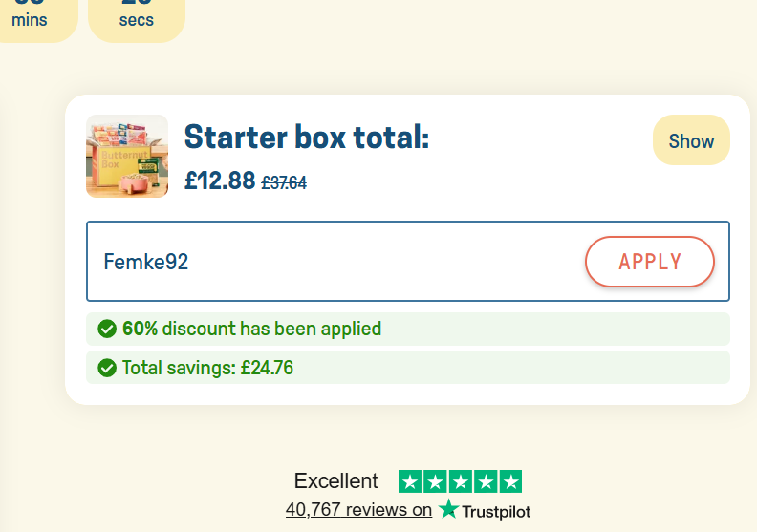Click green checkmark icon beside 60% discount
The height and width of the screenshot is (532, 757).
[x=107, y=330]
